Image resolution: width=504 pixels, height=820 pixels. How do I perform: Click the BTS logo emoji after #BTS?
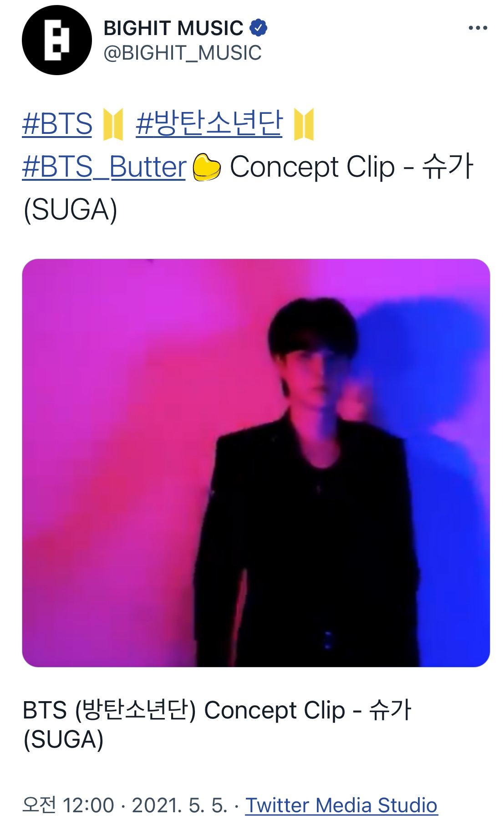click(113, 124)
